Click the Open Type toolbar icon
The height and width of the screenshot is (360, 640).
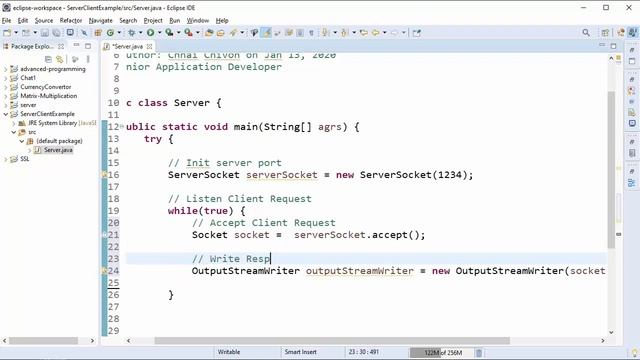click(x=209, y=33)
